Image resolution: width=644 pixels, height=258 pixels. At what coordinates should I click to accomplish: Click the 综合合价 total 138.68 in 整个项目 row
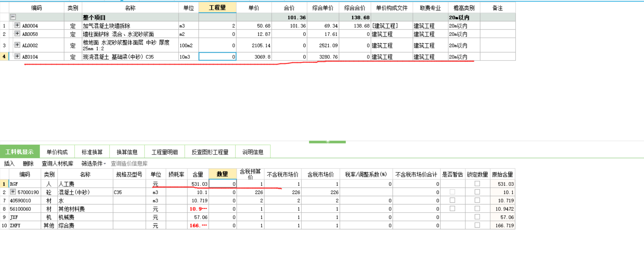point(355,17)
